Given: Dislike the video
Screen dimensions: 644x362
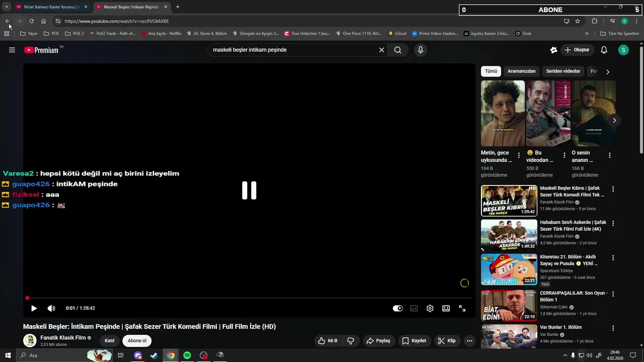Looking at the screenshot, I should tap(351, 340).
